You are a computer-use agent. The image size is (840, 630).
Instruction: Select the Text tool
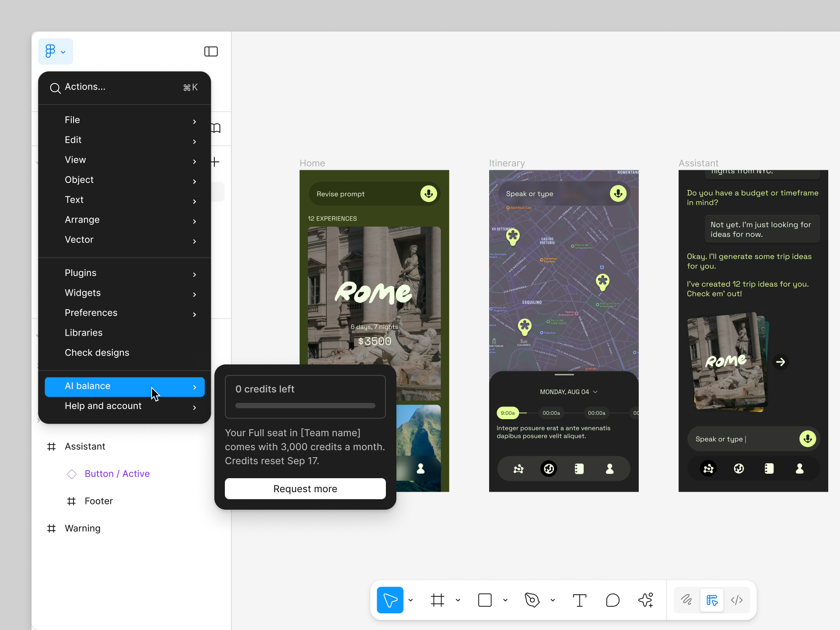tap(579, 600)
